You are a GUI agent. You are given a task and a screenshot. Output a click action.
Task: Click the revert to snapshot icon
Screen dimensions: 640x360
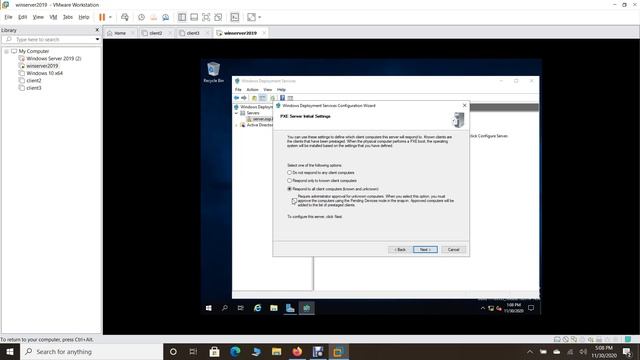pos(153,17)
